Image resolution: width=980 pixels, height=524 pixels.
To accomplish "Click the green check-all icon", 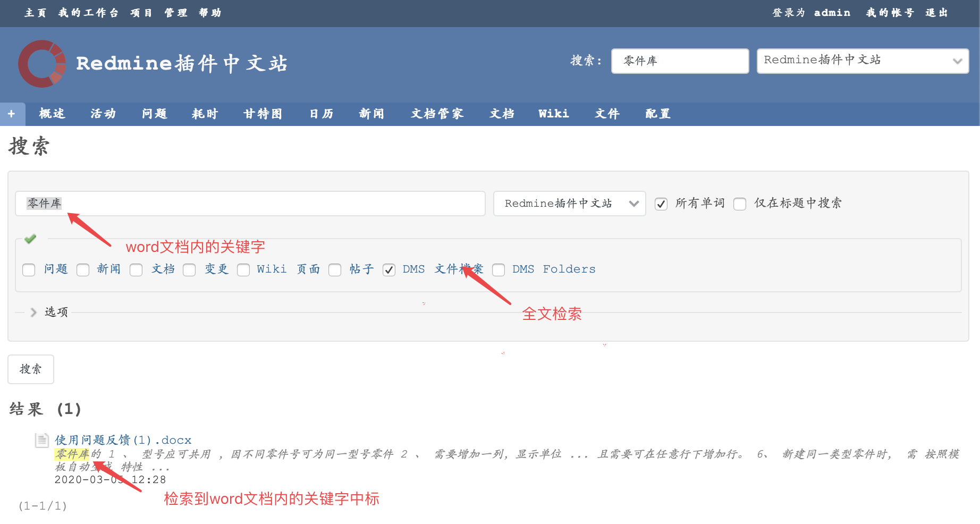I will tap(30, 239).
